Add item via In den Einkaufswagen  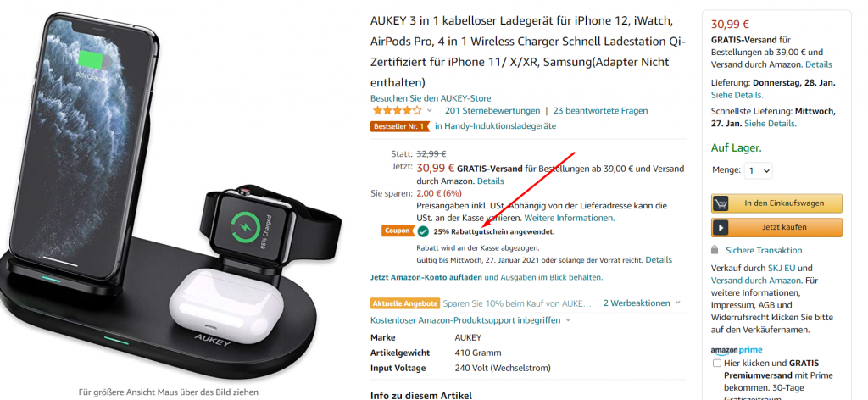tap(776, 203)
